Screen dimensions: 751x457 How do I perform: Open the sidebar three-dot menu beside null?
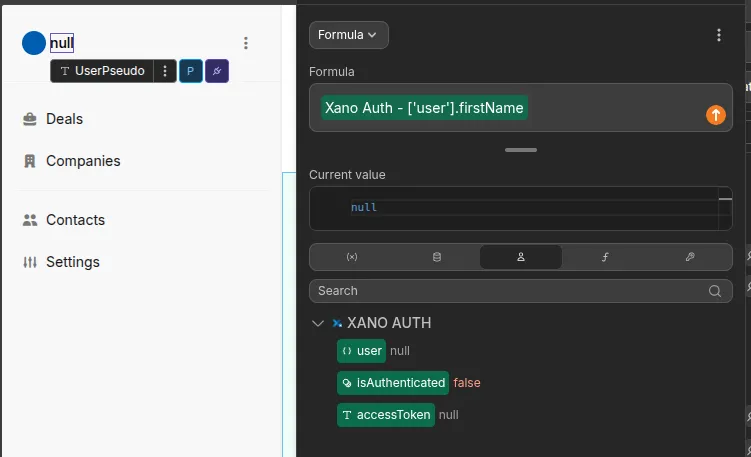coord(246,43)
